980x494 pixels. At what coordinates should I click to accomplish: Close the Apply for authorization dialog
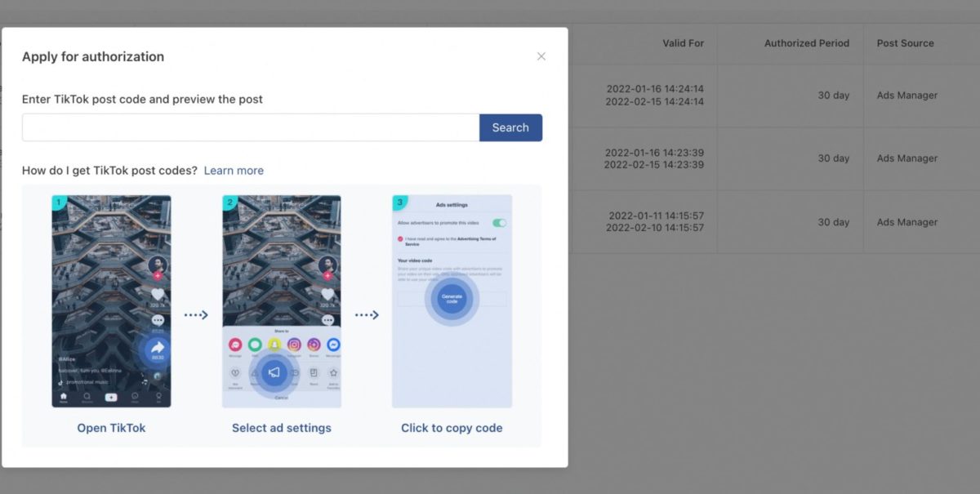[x=541, y=56]
